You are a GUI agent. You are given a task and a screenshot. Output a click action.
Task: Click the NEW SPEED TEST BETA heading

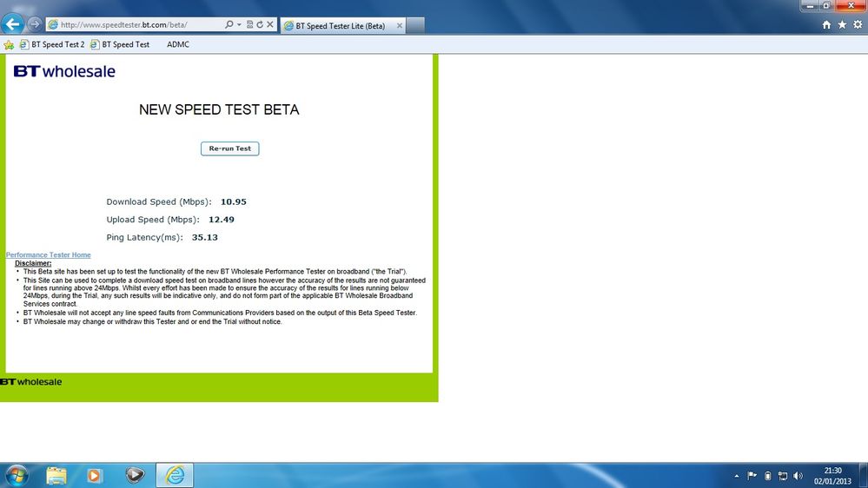[219, 109]
